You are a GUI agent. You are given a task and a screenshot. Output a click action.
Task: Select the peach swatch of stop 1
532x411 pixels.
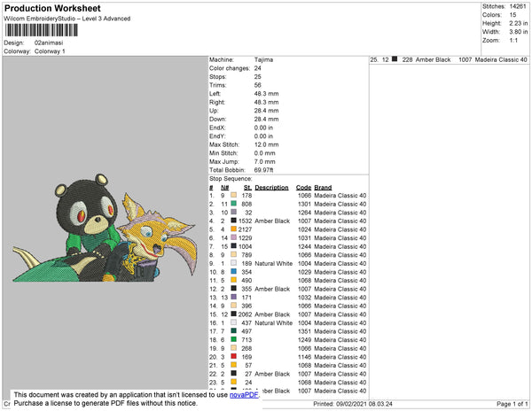[x=233, y=195]
